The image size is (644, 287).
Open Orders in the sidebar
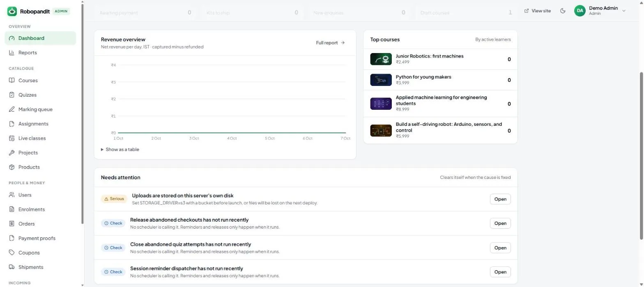click(x=40, y=224)
